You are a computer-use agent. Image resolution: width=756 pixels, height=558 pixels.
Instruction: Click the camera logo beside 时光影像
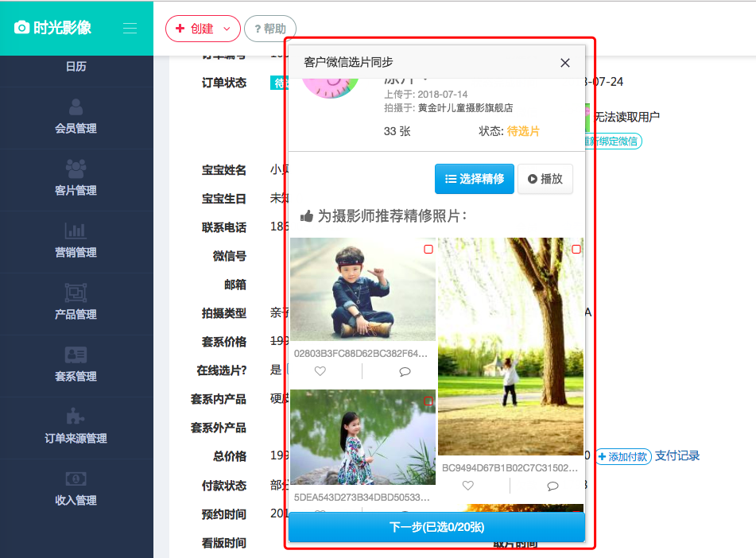click(21, 26)
